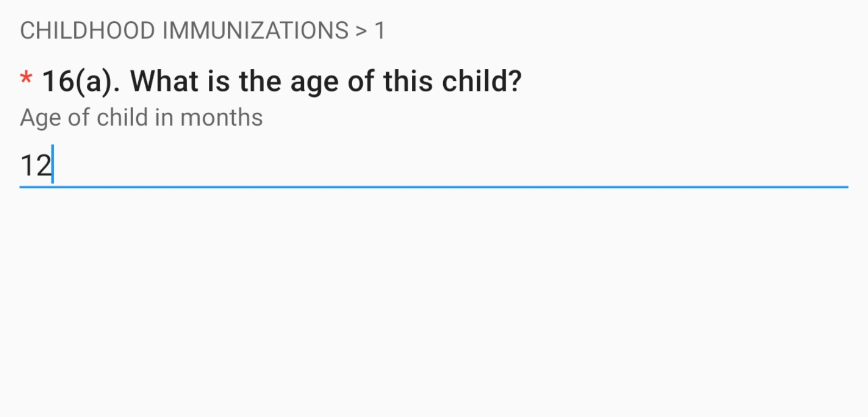The image size is (868, 417).
Task: Click the word 'child?' in the question
Action: click(482, 81)
